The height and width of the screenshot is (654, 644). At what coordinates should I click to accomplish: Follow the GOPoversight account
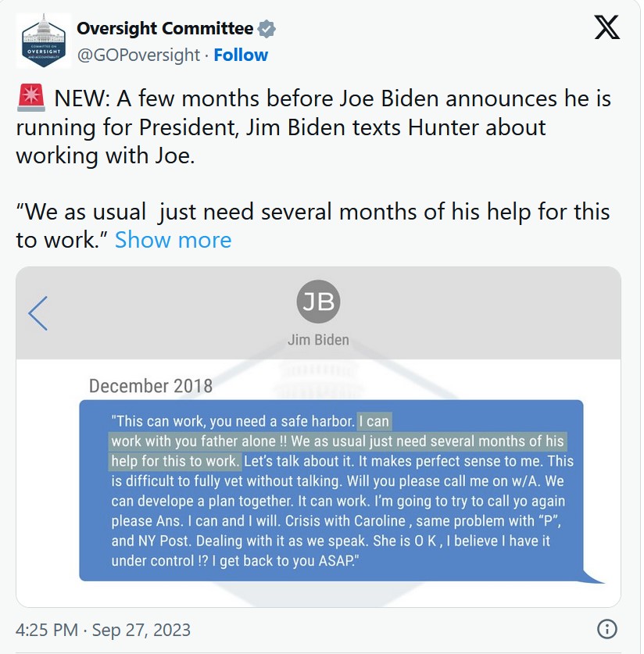[241, 55]
